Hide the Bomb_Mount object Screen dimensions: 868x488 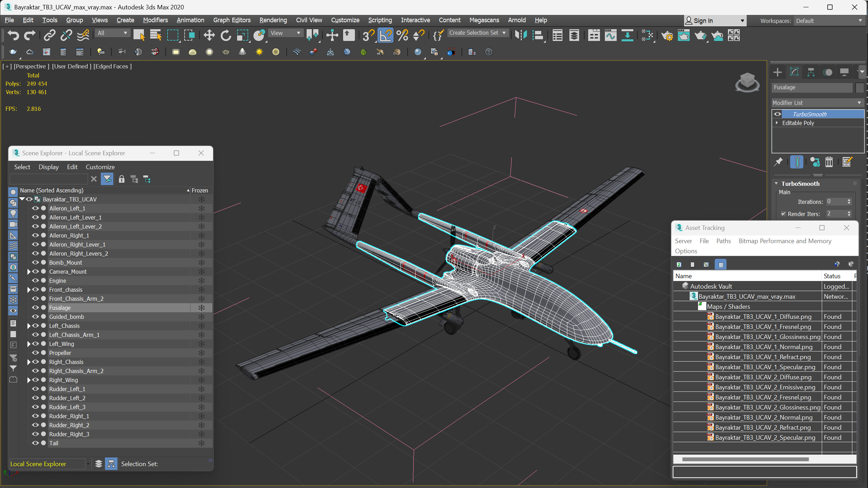(x=35, y=263)
